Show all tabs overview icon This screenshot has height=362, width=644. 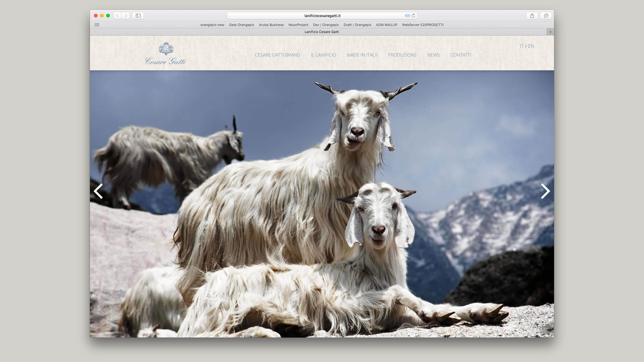546,15
